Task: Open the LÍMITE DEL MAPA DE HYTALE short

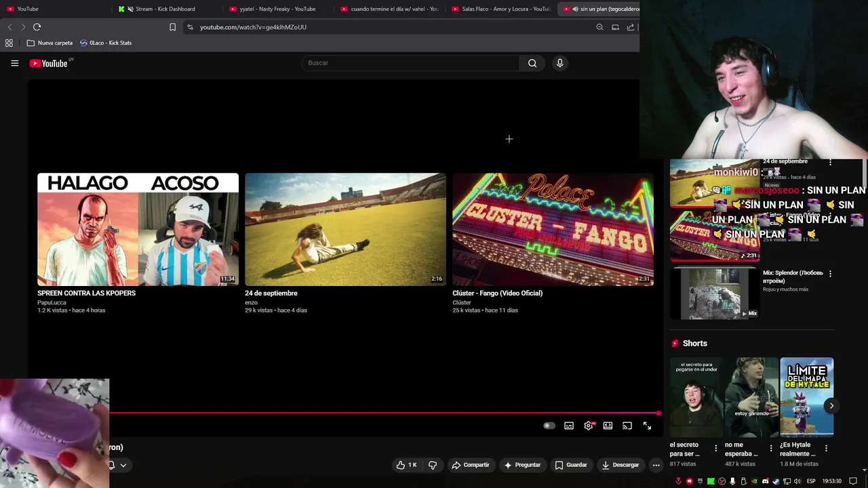Action: click(806, 397)
